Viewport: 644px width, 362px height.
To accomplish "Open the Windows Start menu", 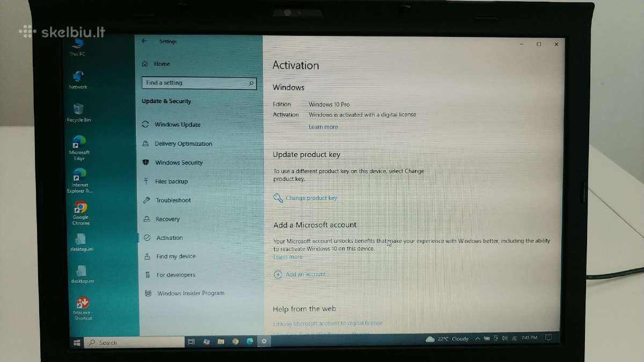I will tap(77, 342).
